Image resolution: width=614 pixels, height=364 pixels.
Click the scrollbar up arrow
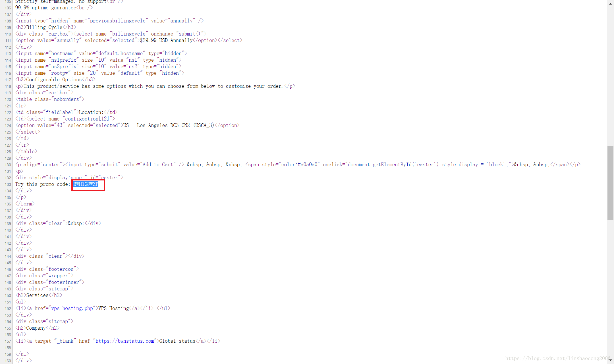[610, 4]
